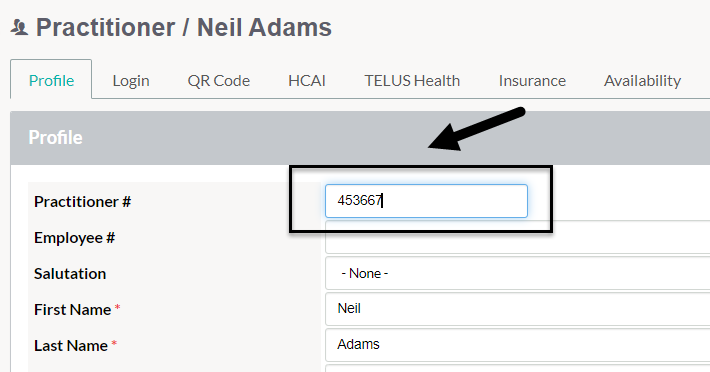This screenshot has height=372, width=710.
Task: Click the Last Name field containing Adams
Action: click(518, 345)
